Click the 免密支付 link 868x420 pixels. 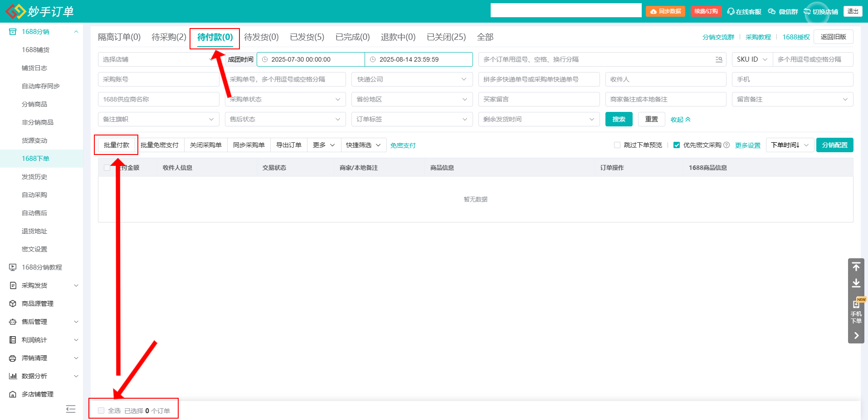click(403, 145)
